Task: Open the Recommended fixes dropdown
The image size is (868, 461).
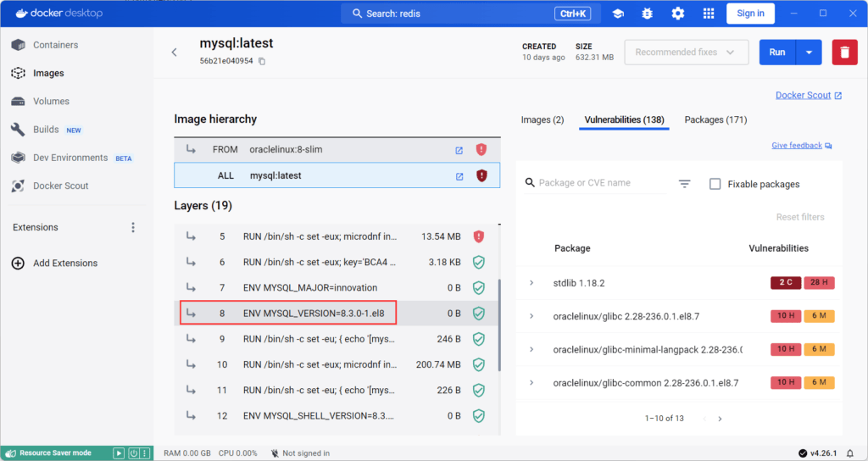Action: (x=687, y=53)
